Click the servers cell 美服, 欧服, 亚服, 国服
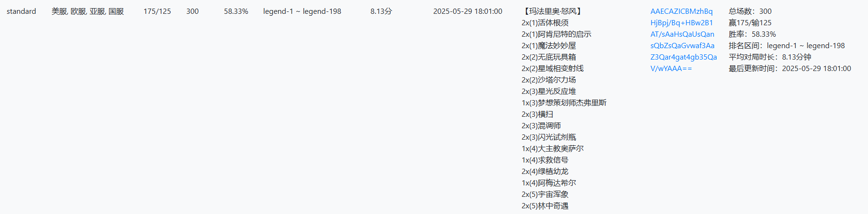868x214 pixels. coord(88,11)
